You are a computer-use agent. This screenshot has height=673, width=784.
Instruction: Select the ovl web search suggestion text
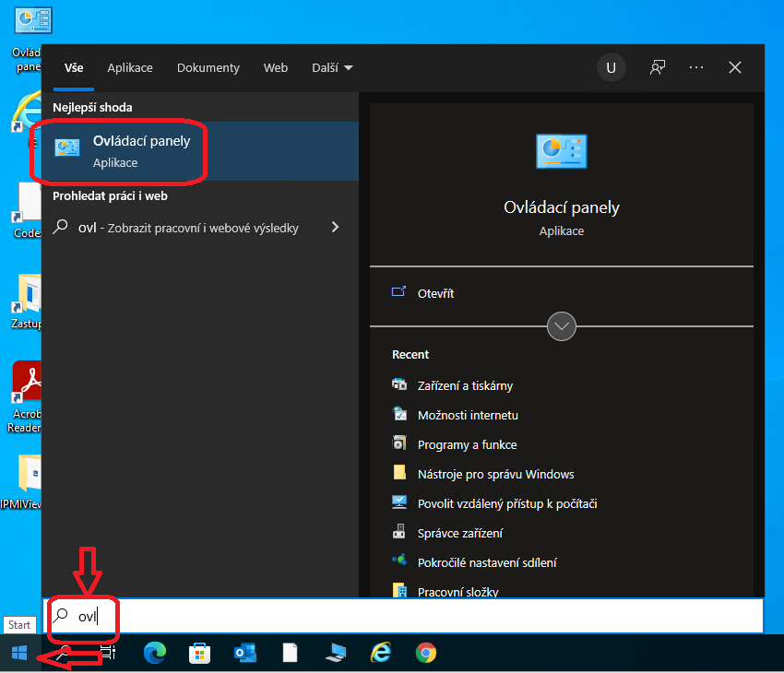pos(188,228)
